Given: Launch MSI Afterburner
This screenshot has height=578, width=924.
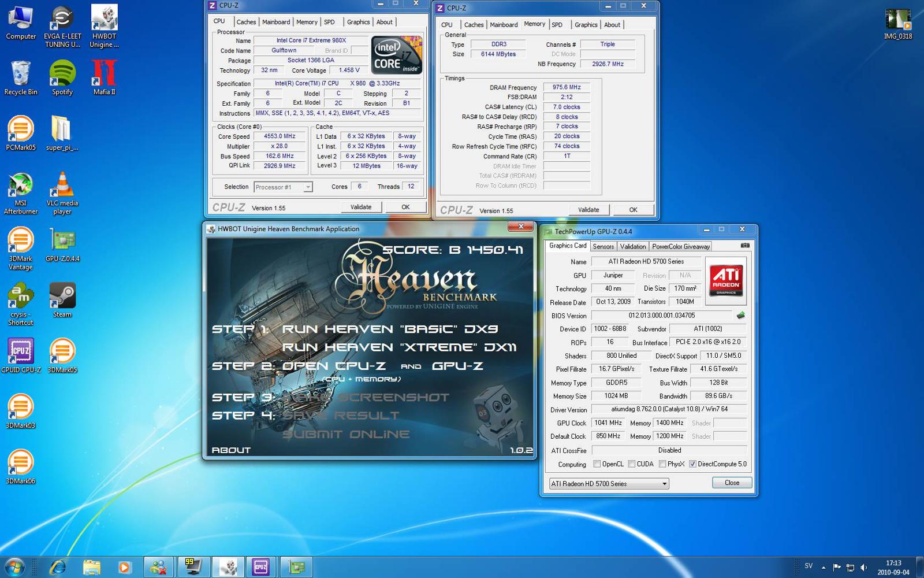Looking at the screenshot, I should click(21, 194).
